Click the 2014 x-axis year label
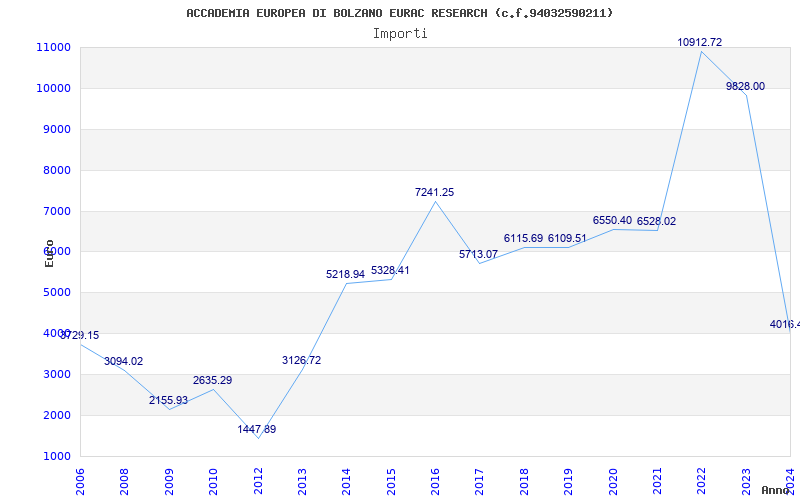 click(x=346, y=481)
